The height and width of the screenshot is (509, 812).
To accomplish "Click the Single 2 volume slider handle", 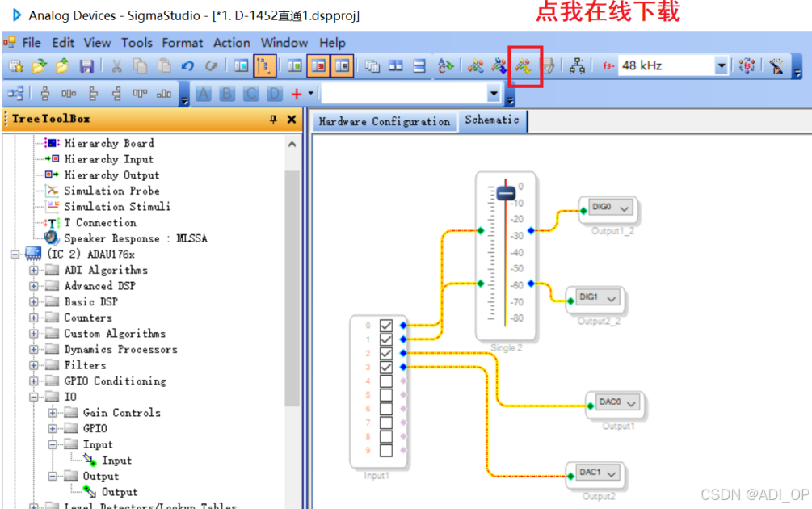I will pyautogui.click(x=506, y=193).
